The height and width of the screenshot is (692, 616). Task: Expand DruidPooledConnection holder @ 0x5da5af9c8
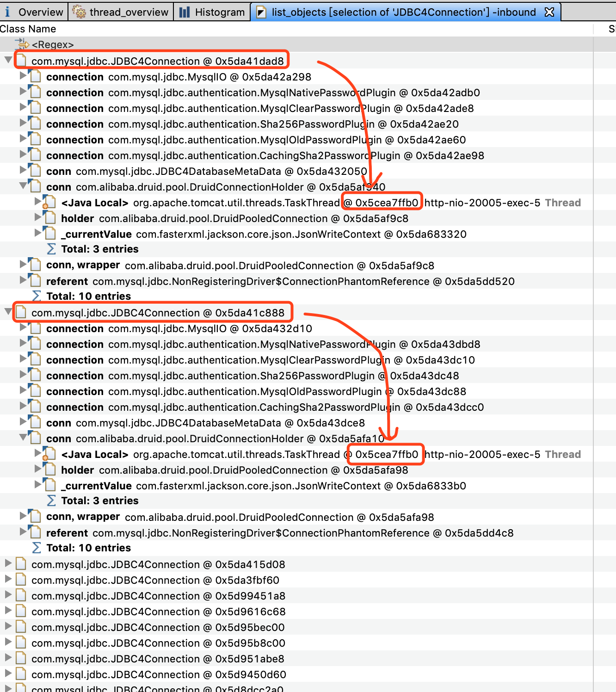[38, 217]
